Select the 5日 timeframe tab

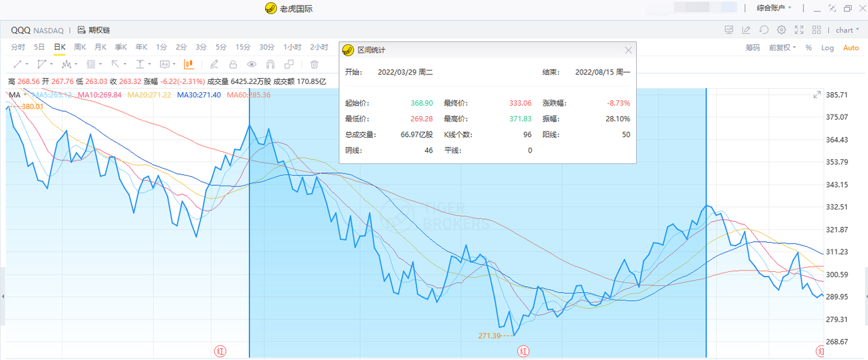point(40,47)
